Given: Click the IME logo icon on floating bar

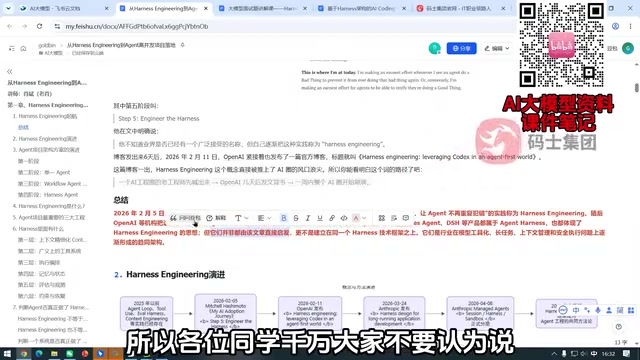Looking at the screenshot, I should point(563,311).
